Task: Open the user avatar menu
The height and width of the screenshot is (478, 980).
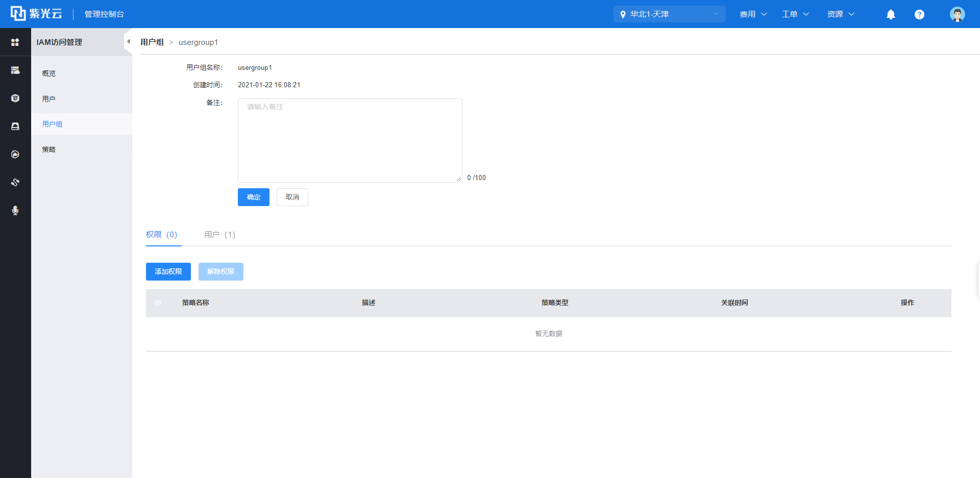Action: pyautogui.click(x=957, y=14)
